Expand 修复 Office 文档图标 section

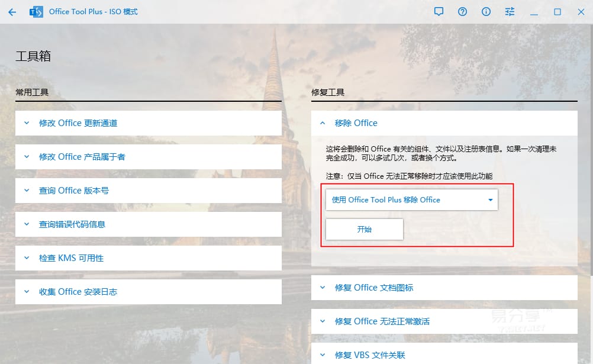point(444,288)
